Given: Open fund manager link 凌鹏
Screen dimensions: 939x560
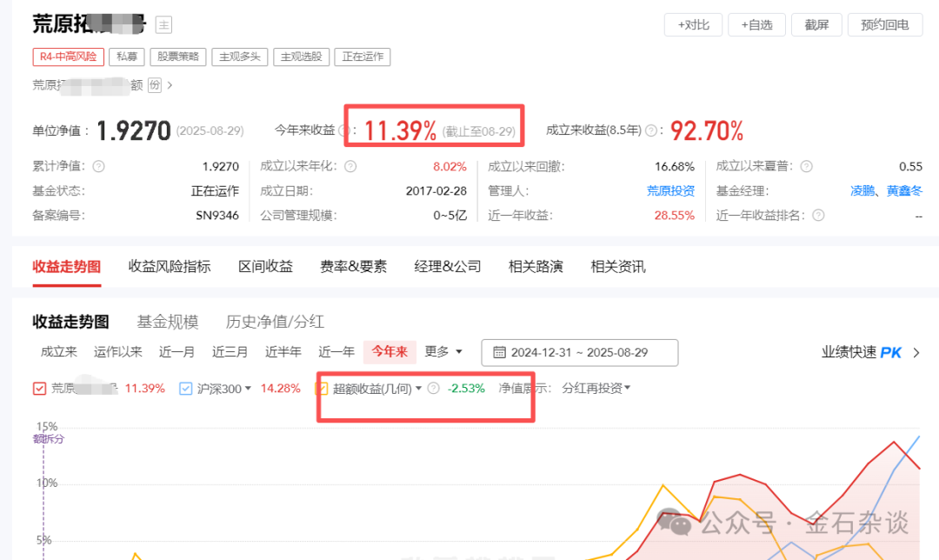Looking at the screenshot, I should 862,190.
